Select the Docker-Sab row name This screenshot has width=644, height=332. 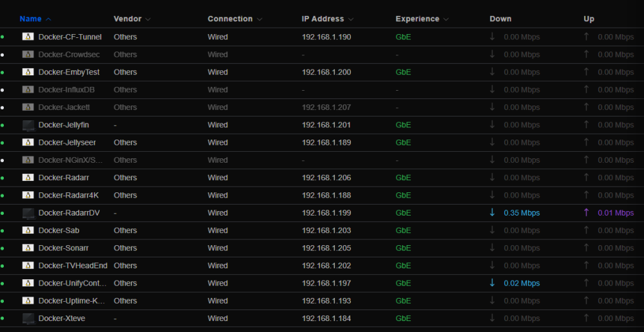59,230
